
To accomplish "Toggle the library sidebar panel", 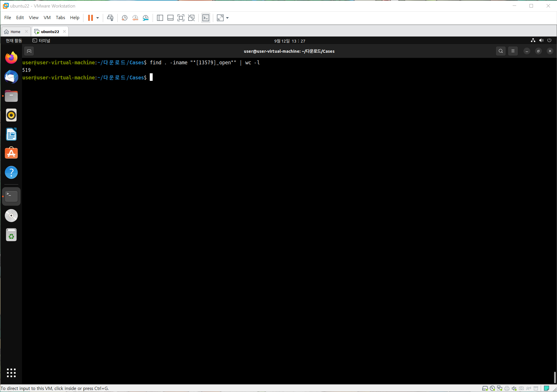I will [x=160, y=18].
